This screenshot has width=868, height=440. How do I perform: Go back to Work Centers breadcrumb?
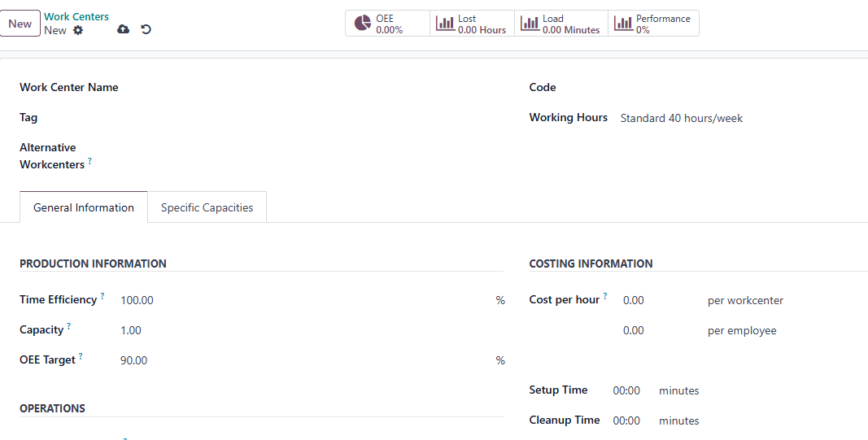pyautogui.click(x=76, y=16)
